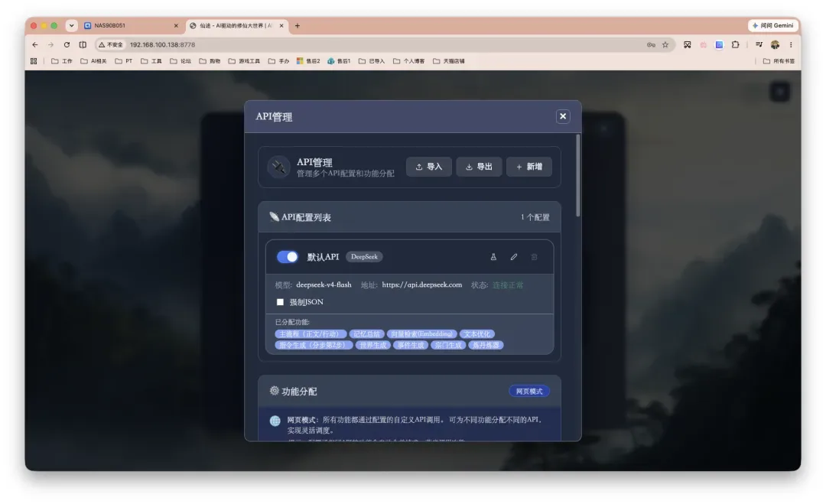Screen dimensions: 826x504
Task: Click the browser back arrow
Action: point(34,45)
